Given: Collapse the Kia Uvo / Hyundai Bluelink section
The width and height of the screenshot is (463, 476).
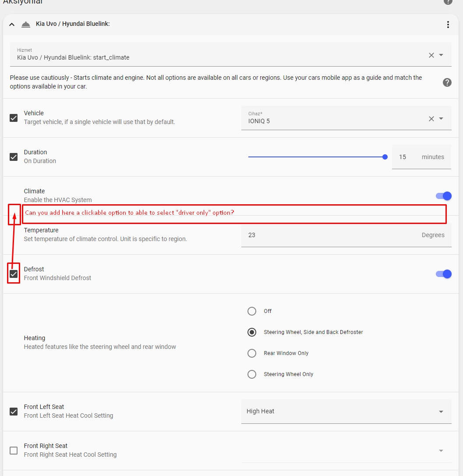Looking at the screenshot, I should (11, 25).
